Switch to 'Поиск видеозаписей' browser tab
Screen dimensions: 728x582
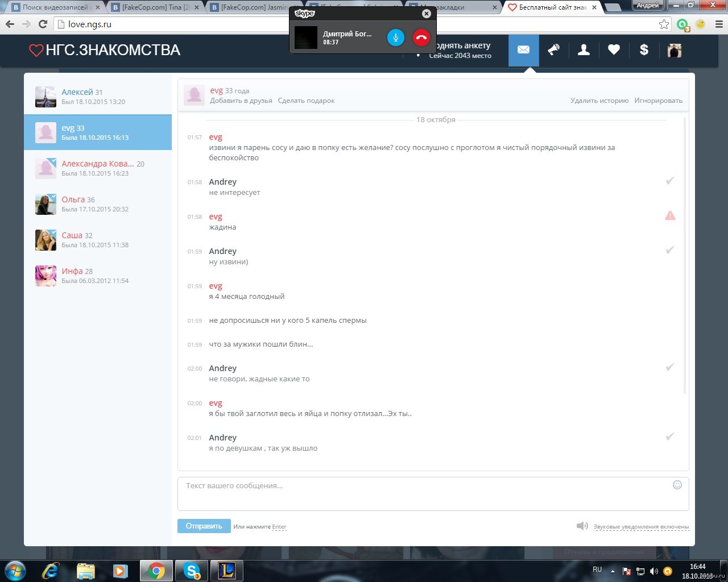tap(56, 7)
